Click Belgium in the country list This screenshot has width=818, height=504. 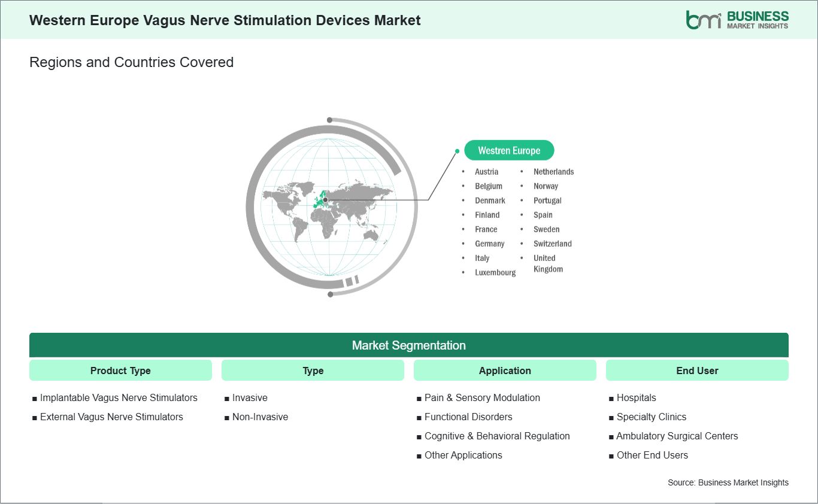489,186
